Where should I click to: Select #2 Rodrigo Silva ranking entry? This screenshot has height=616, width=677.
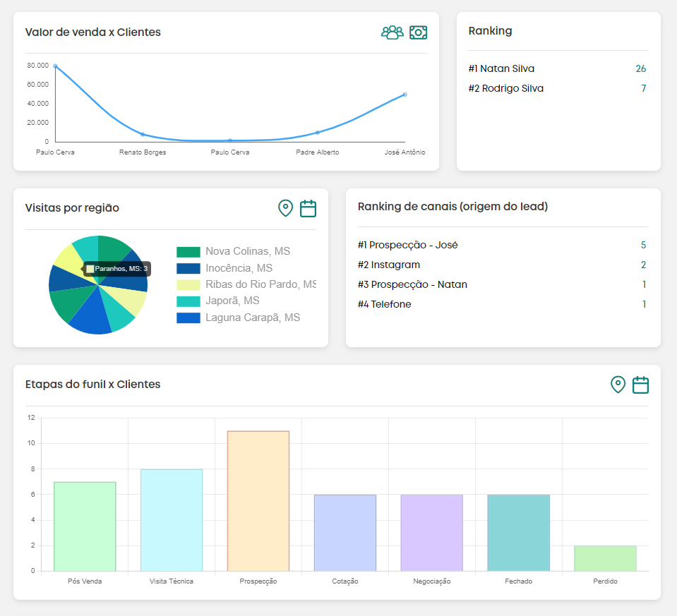pos(505,89)
